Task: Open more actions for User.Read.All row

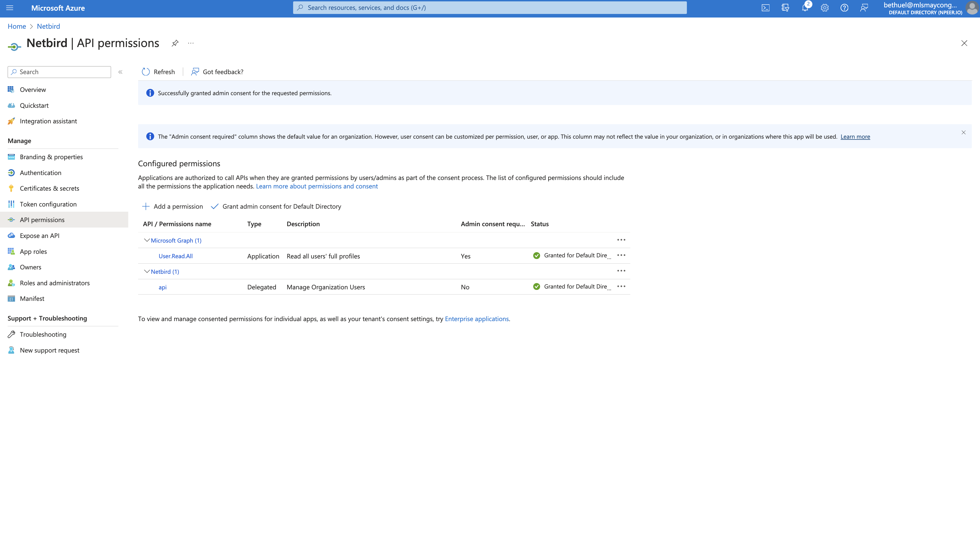Action: [x=621, y=255]
